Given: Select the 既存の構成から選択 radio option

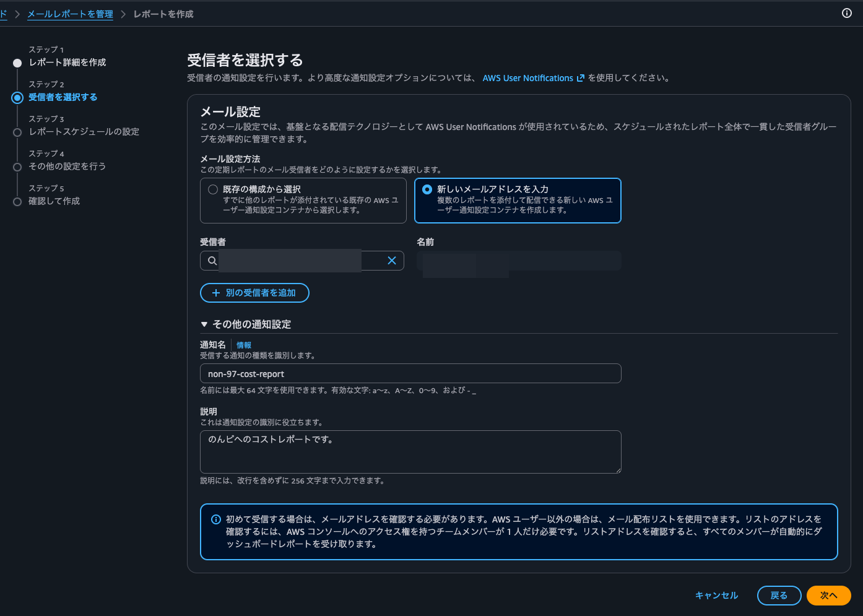Looking at the screenshot, I should pyautogui.click(x=213, y=189).
